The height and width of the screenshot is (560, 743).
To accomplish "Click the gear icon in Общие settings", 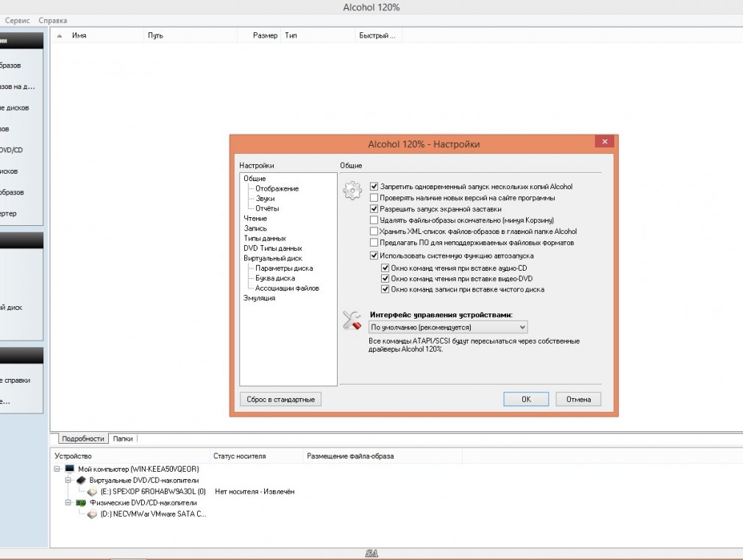I will [352, 190].
